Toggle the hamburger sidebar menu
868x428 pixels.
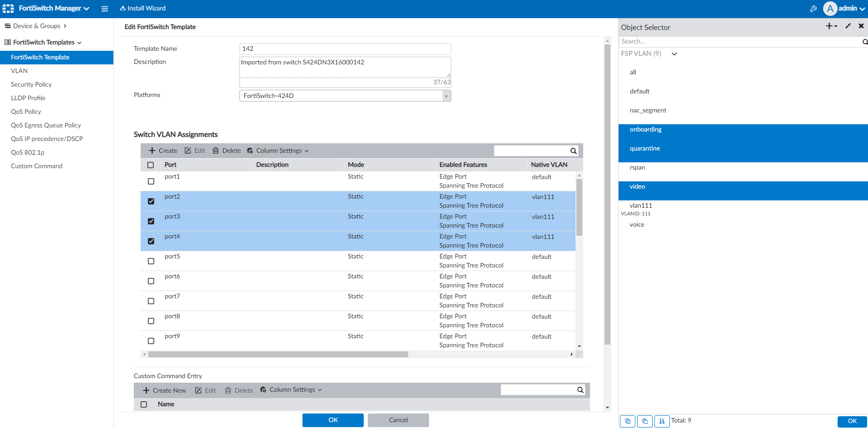pyautogui.click(x=105, y=9)
